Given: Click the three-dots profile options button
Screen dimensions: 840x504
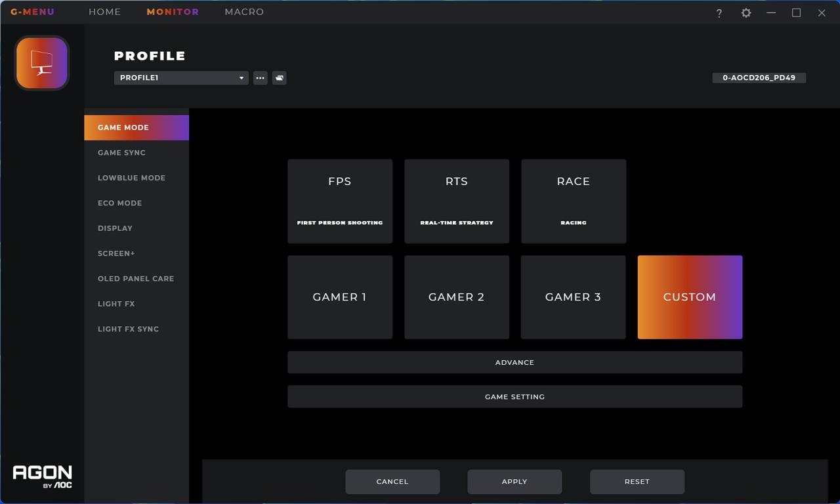Looking at the screenshot, I should 261,77.
